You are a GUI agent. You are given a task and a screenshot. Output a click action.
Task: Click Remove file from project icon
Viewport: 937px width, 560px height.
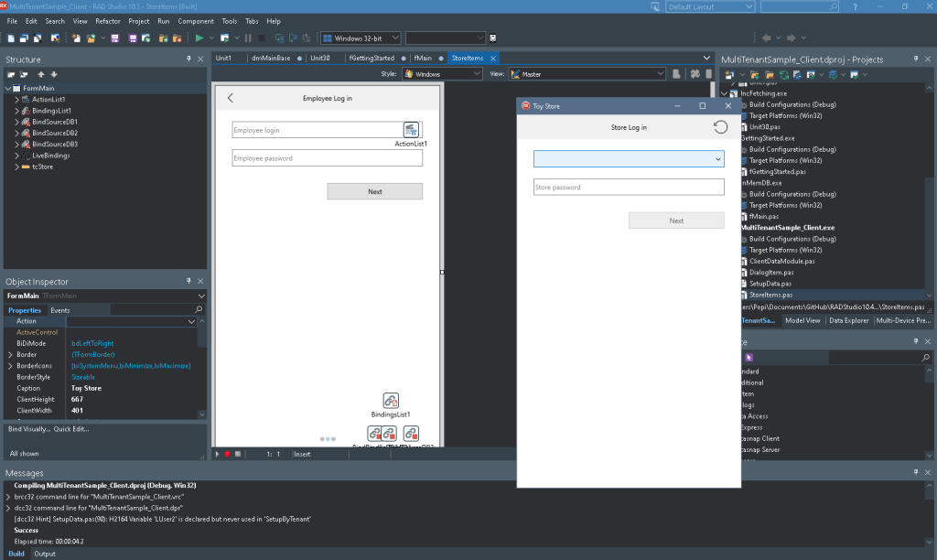[177, 38]
